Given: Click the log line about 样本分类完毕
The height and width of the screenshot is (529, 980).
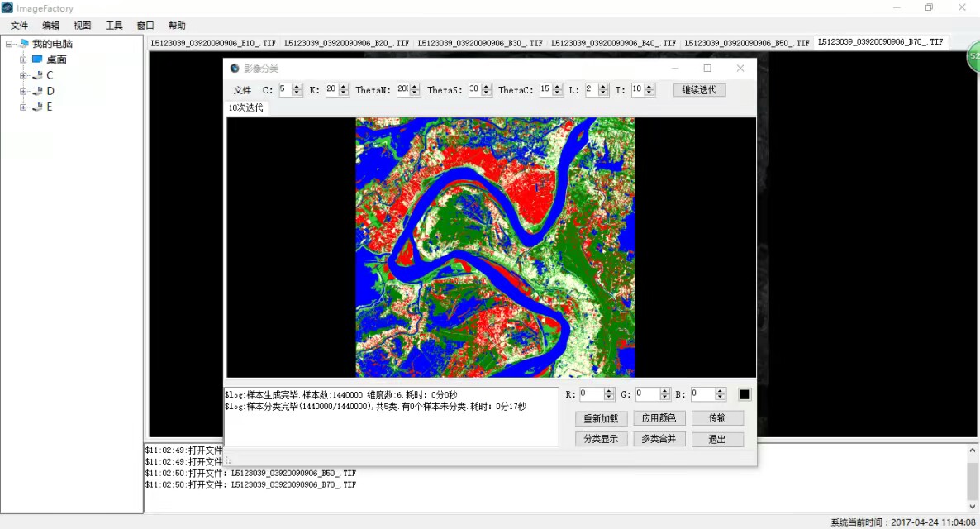Looking at the screenshot, I should point(376,407).
